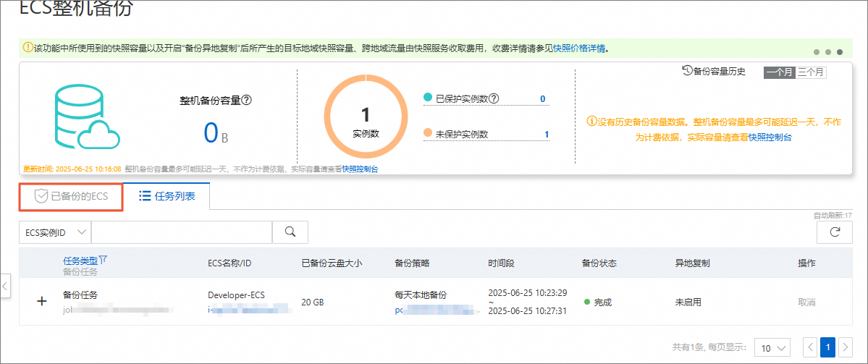
Task: Open the ECS实例ID search type dropdown
Action: point(55,232)
